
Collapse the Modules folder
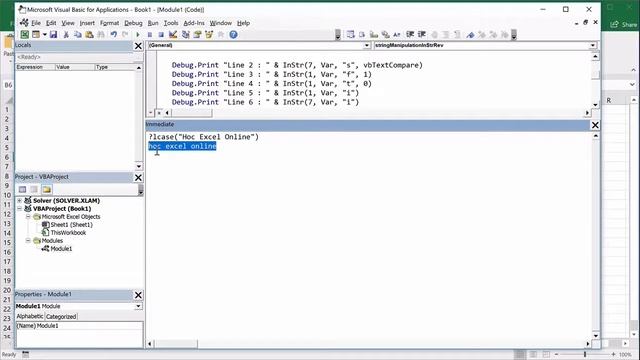tap(28, 240)
